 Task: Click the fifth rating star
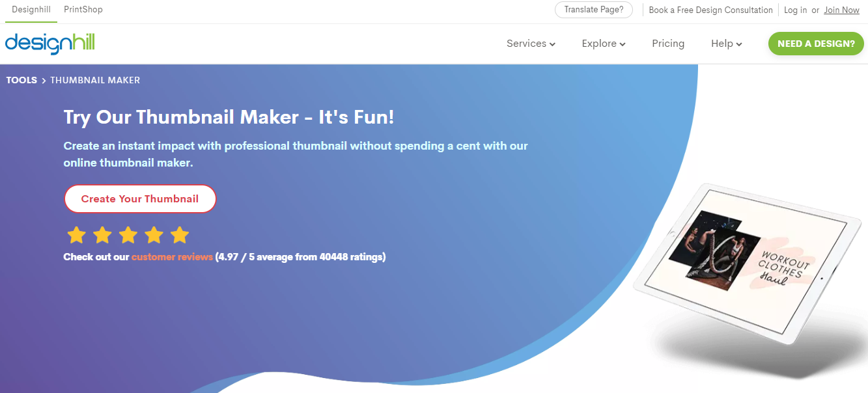click(x=180, y=235)
